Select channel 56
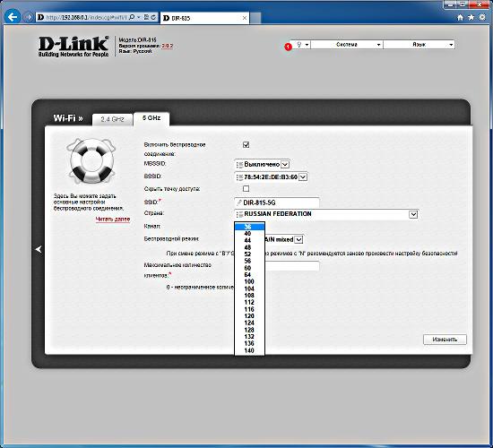493x448 pixels. pyautogui.click(x=249, y=261)
